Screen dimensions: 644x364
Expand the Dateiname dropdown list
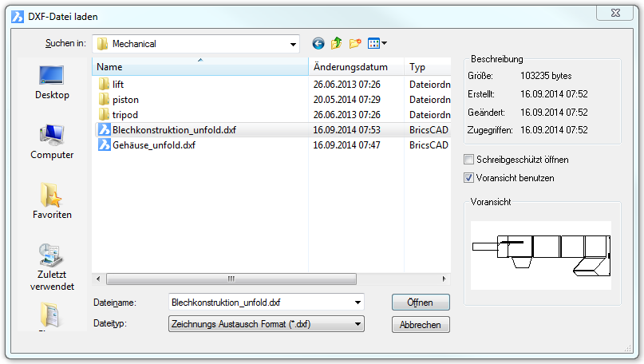pos(357,303)
